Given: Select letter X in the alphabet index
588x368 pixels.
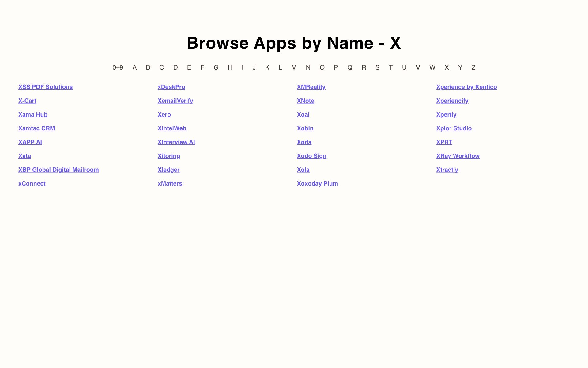Looking at the screenshot, I should [447, 67].
